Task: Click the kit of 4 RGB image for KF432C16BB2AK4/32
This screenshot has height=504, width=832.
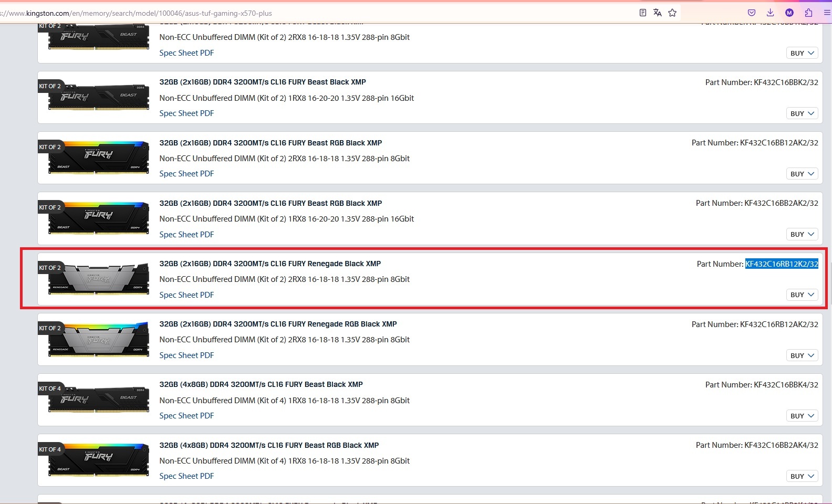Action: [99, 460]
